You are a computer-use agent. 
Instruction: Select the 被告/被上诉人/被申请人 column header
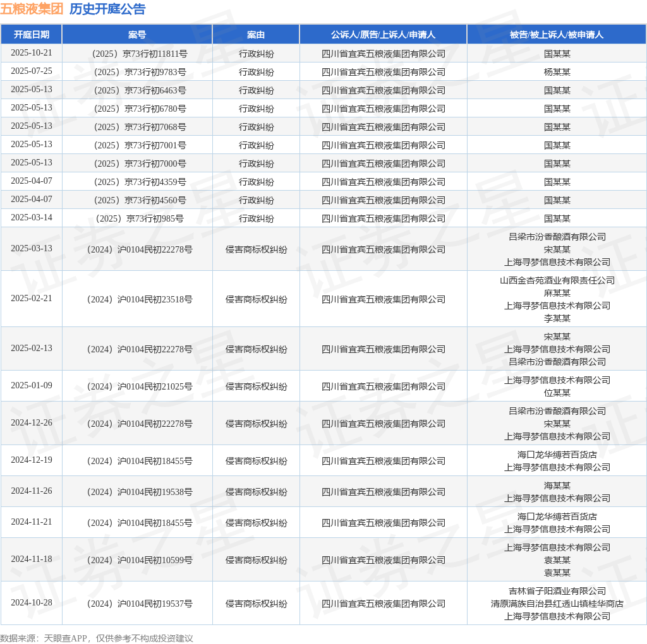(557, 35)
